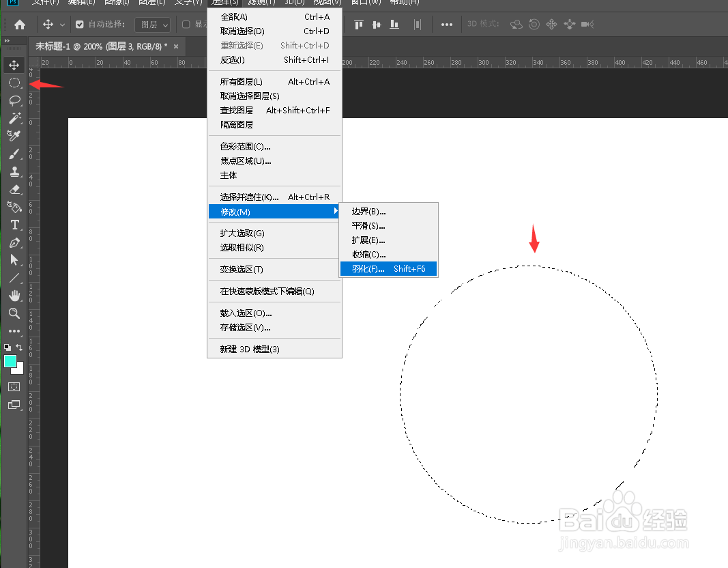Choose 所有图层(L) menu entry
The height and width of the screenshot is (568, 728).
tap(274, 82)
